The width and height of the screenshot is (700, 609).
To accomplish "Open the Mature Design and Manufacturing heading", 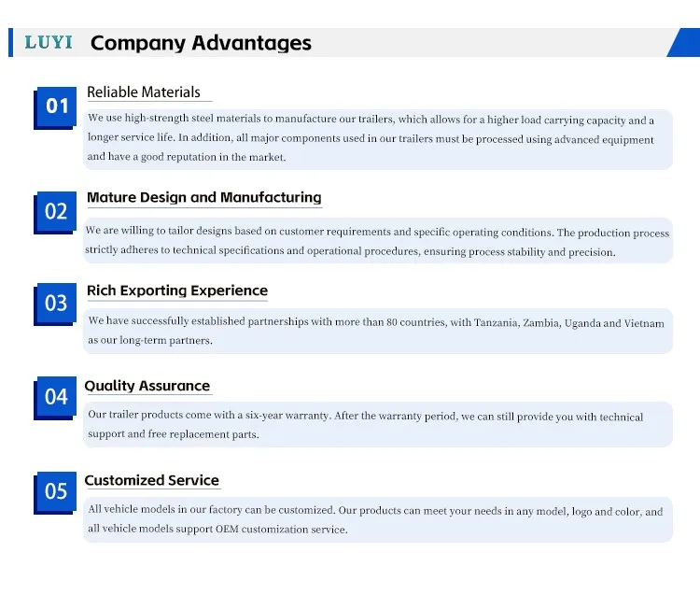I will point(203,198).
